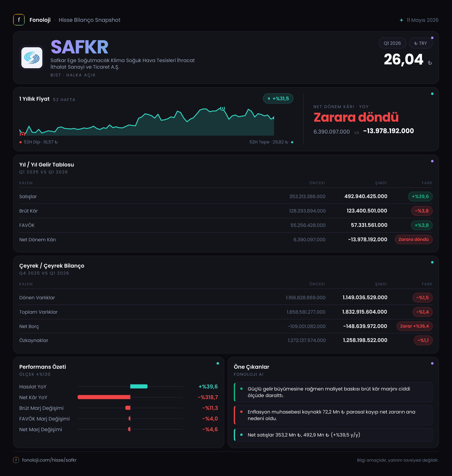The height and width of the screenshot is (476, 452).
Task: Click the Net Marj Değişimi bar
Action: click(x=129, y=429)
